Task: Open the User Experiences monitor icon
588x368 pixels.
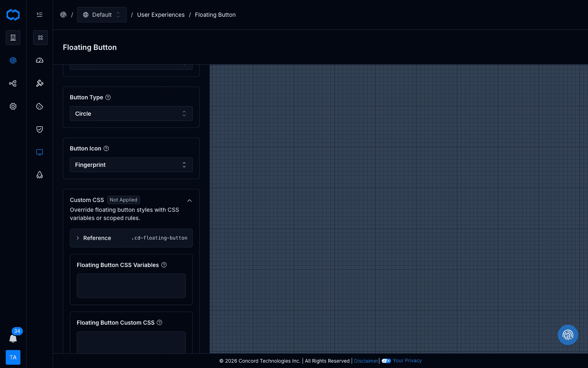Action: [x=40, y=152]
